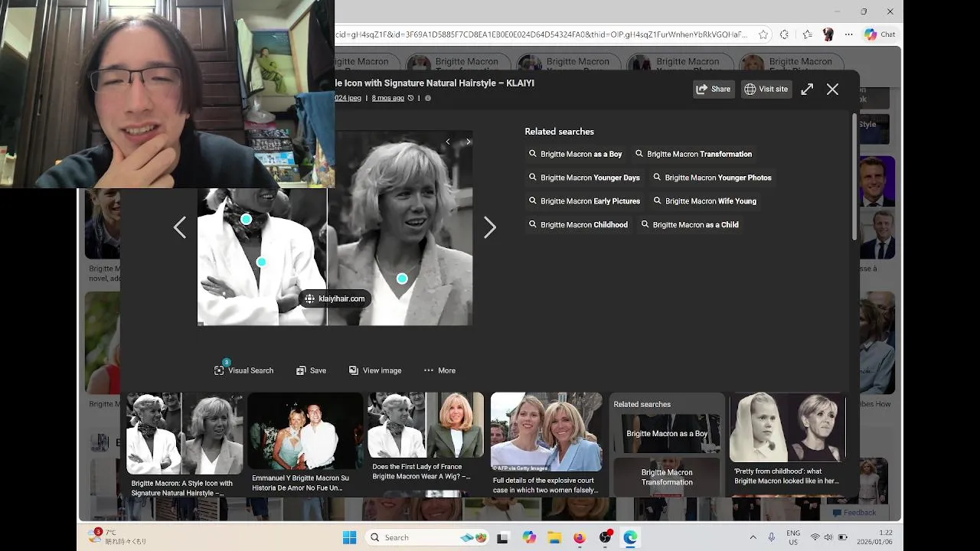Screen dimensions: 980x551
Task: Open 'Brigitte Macron Younger Photos' related search
Action: 712,178
